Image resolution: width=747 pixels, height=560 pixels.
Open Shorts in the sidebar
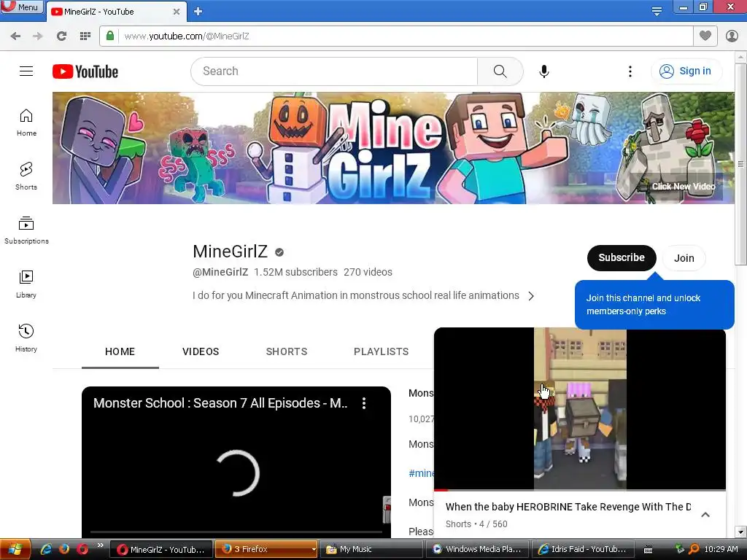pos(26,176)
